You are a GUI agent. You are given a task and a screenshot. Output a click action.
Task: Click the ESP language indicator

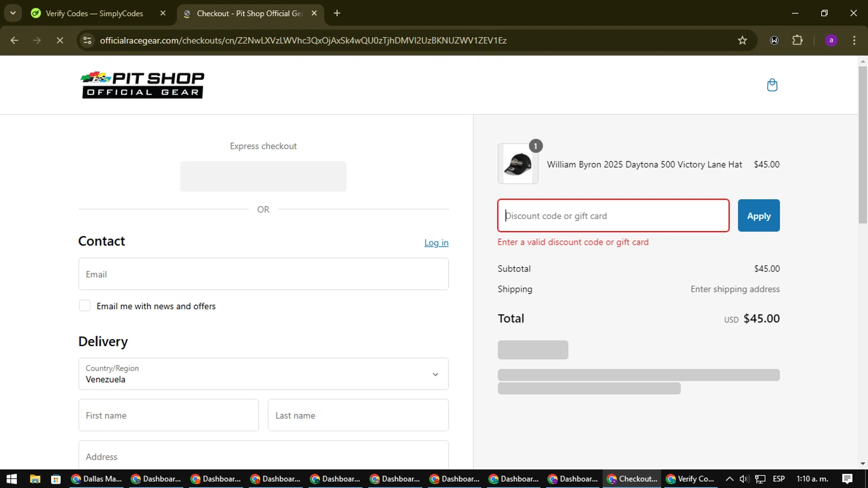tap(779, 479)
